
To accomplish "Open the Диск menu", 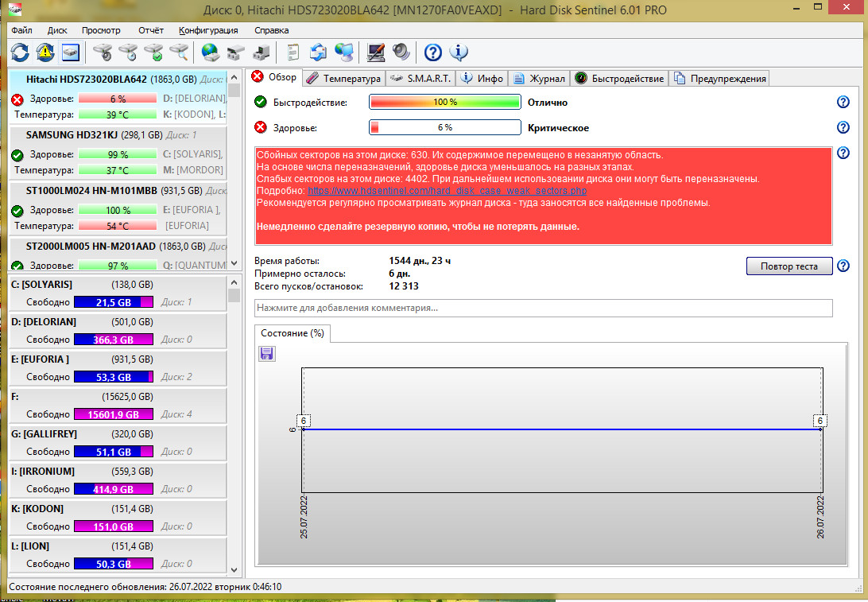I will (x=57, y=30).
